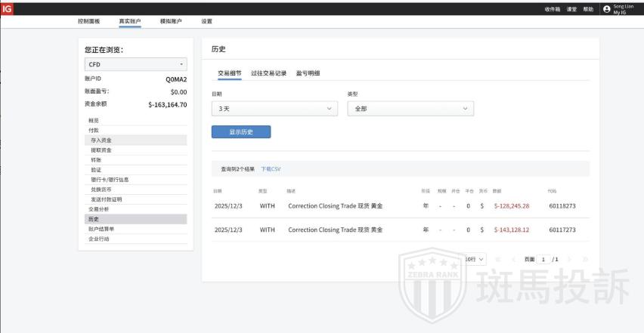
Task: Open the user profile icon for Song Lian
Action: (606, 9)
